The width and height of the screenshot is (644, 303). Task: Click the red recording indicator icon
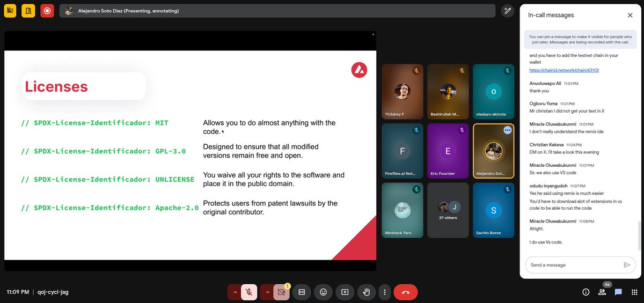point(47,11)
